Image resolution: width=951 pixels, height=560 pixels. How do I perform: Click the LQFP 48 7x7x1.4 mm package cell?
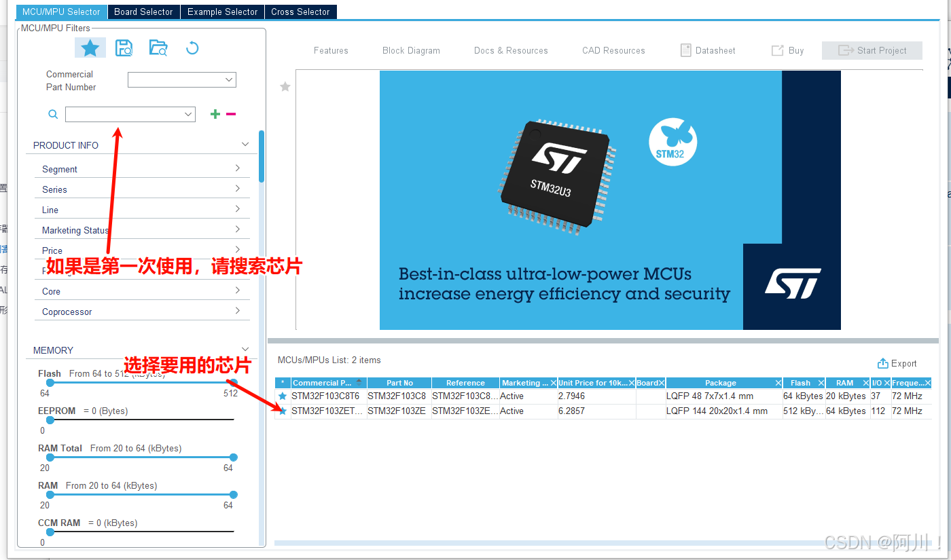[723, 396]
